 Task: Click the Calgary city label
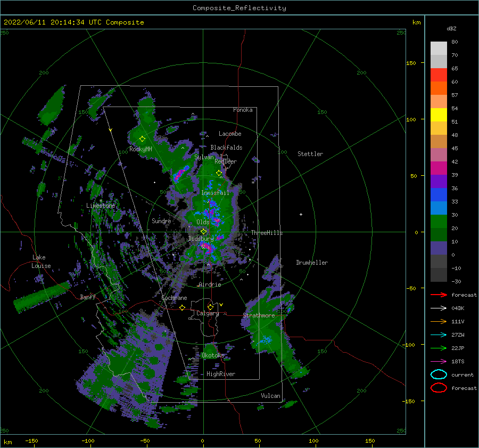click(x=208, y=313)
